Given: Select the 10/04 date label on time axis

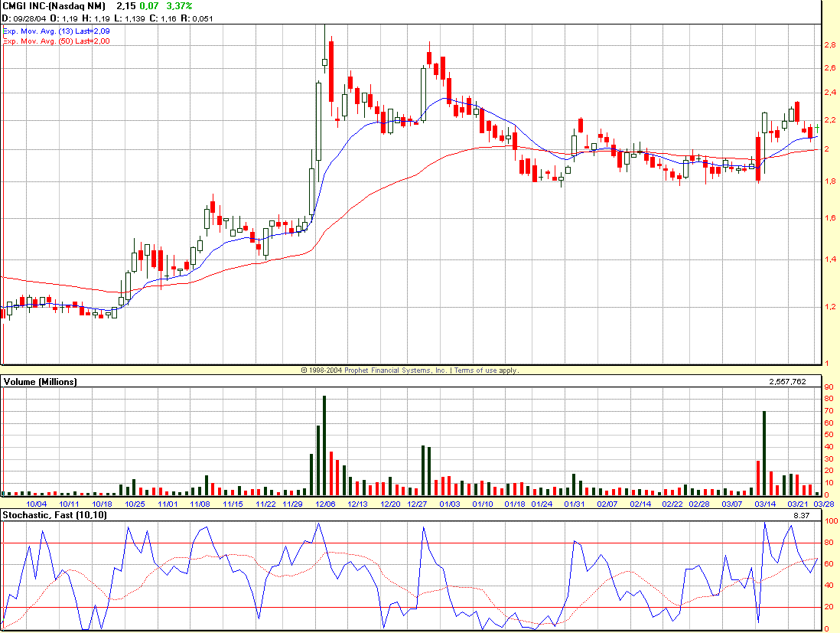Looking at the screenshot, I should 37,504.
